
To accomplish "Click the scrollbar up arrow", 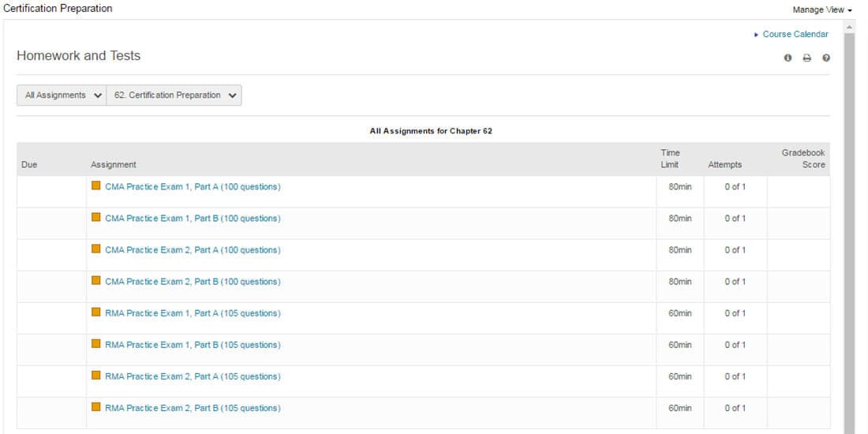I will coord(849,27).
